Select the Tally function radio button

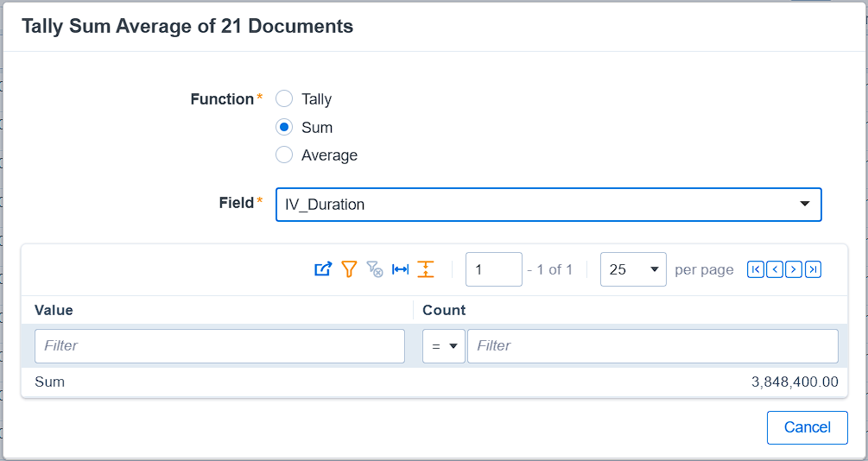(x=284, y=99)
